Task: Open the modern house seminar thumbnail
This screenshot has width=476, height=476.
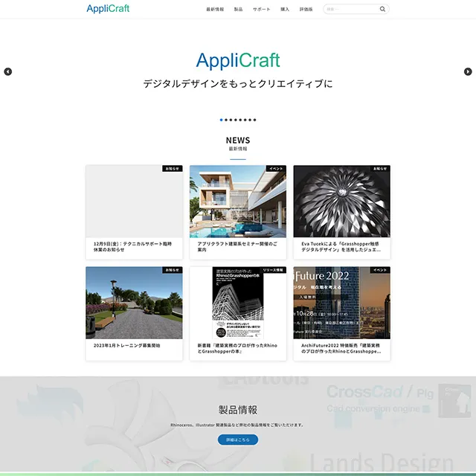Action: (x=238, y=202)
